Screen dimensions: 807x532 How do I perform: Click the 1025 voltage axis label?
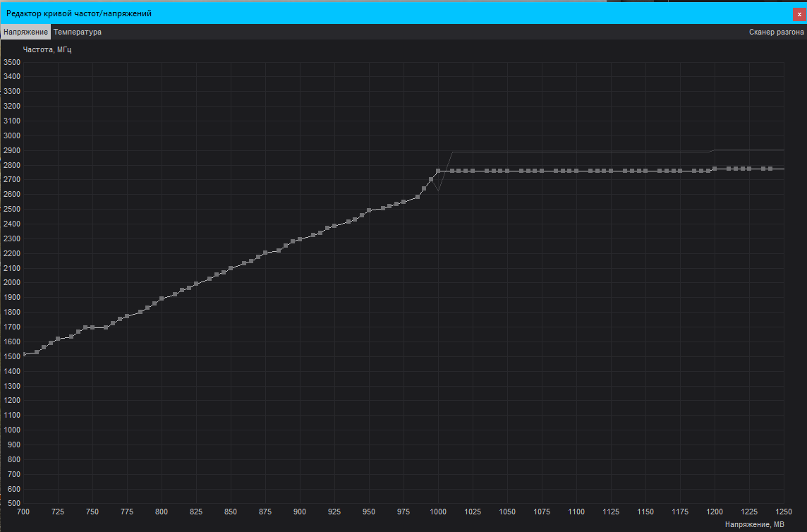pos(473,512)
